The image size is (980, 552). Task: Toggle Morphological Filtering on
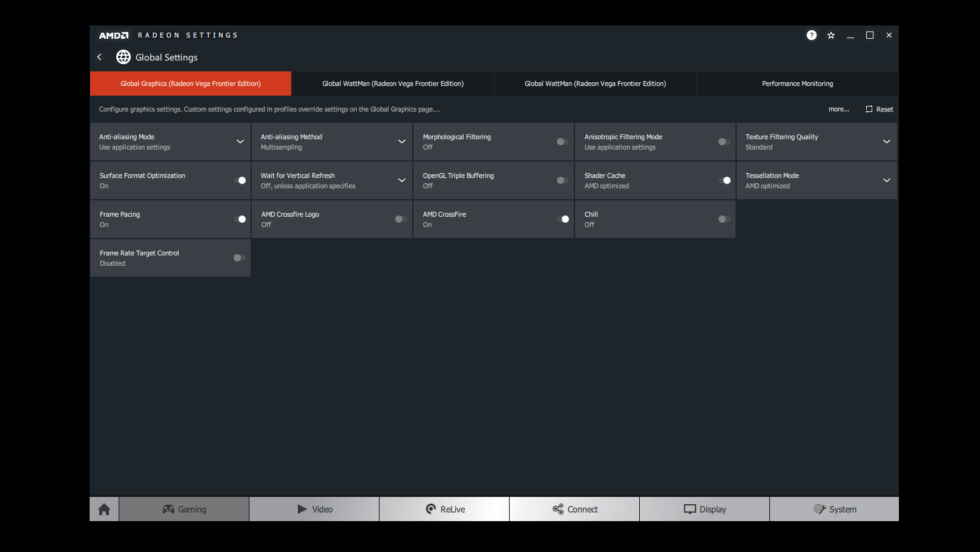click(562, 142)
